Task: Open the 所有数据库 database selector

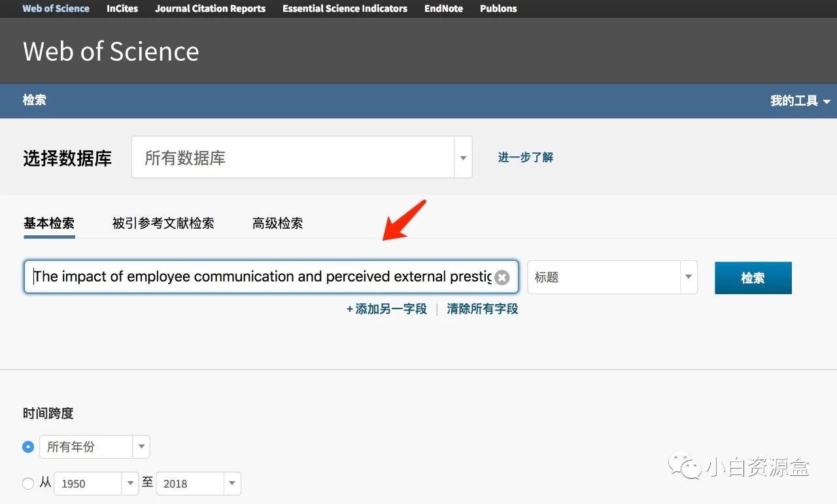Action: 301,157
